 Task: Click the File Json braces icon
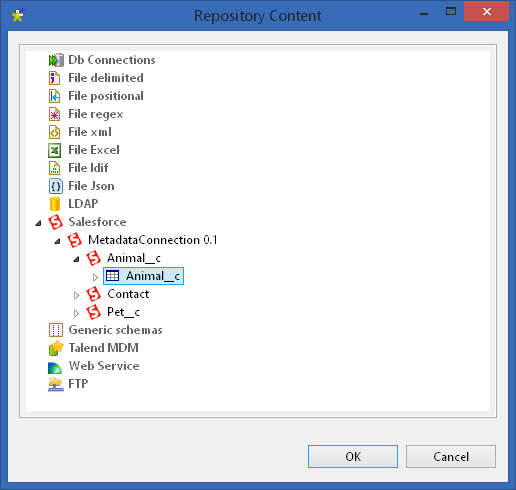point(55,186)
